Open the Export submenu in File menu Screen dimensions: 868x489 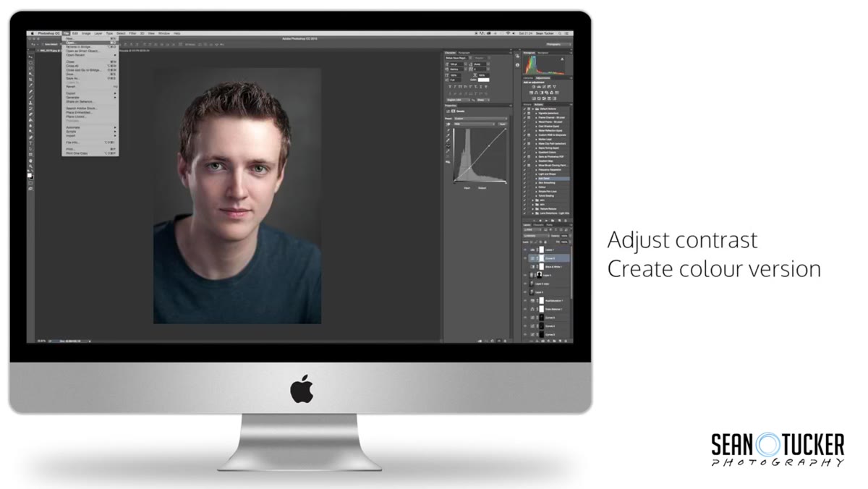click(x=90, y=93)
